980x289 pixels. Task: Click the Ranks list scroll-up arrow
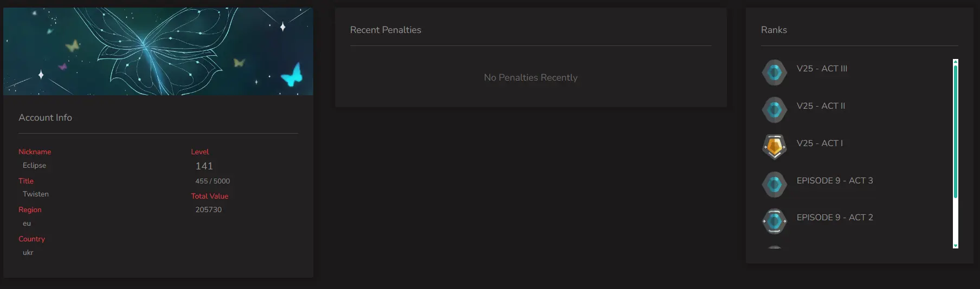coord(956,62)
